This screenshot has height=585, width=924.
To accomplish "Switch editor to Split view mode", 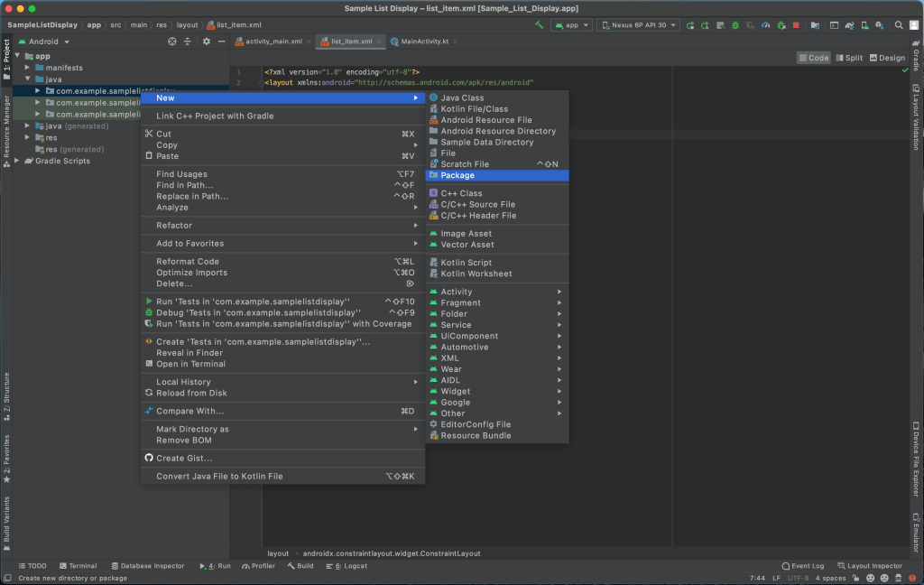I will [x=848, y=58].
